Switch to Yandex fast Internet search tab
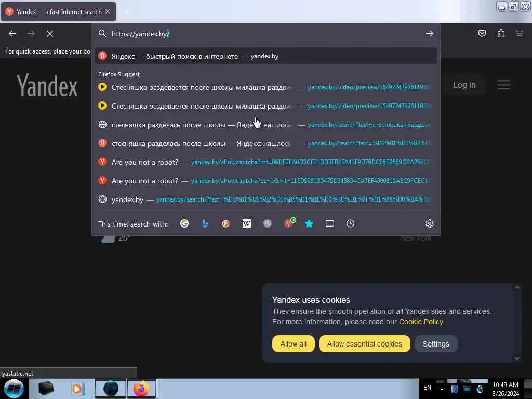The height and width of the screenshot is (399, 532). (58, 12)
